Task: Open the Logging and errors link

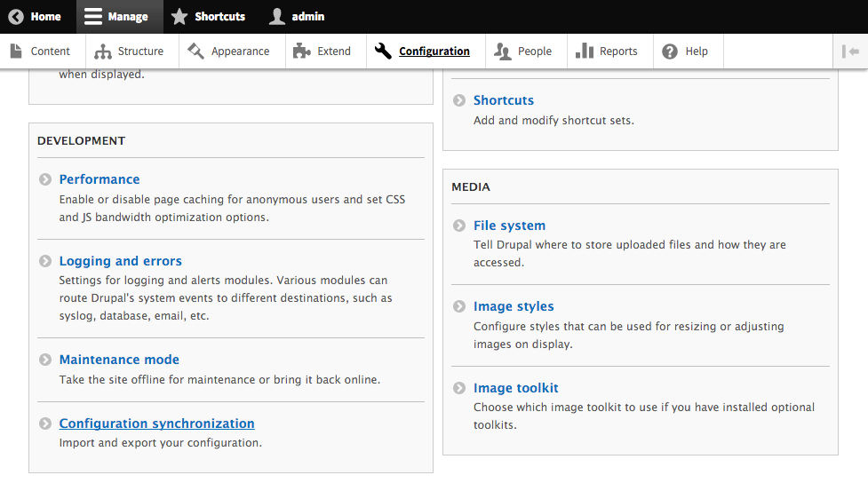Action: [x=120, y=261]
